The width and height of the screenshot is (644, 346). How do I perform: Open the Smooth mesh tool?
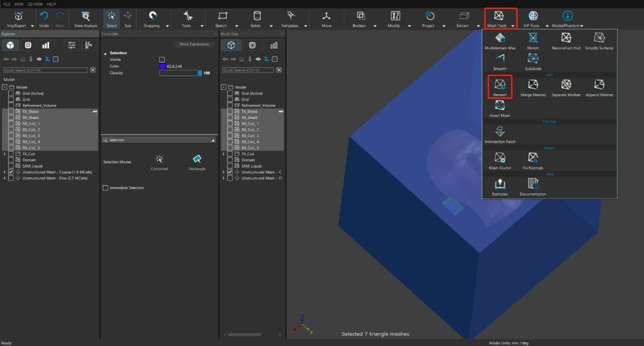tap(500, 59)
